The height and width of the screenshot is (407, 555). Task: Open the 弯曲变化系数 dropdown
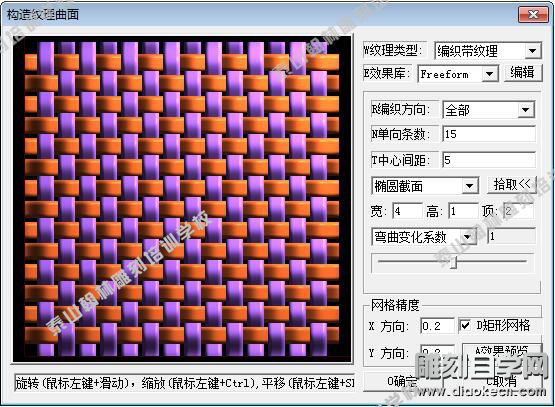point(468,237)
